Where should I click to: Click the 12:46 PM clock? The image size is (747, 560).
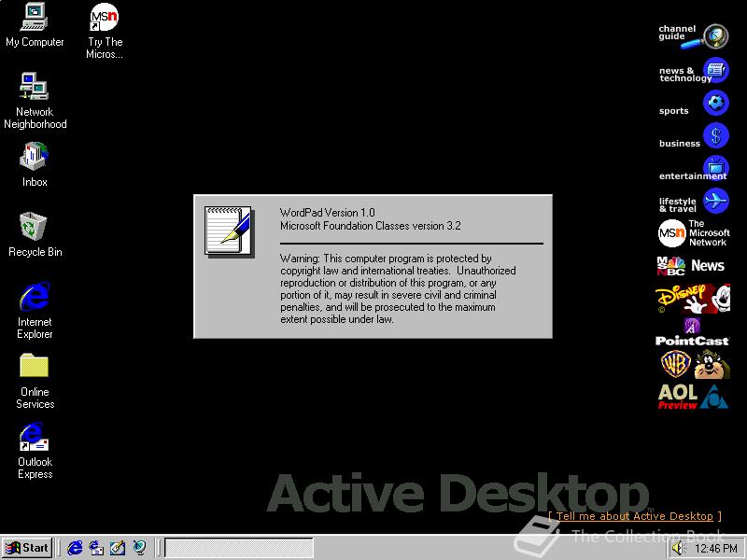click(x=715, y=549)
